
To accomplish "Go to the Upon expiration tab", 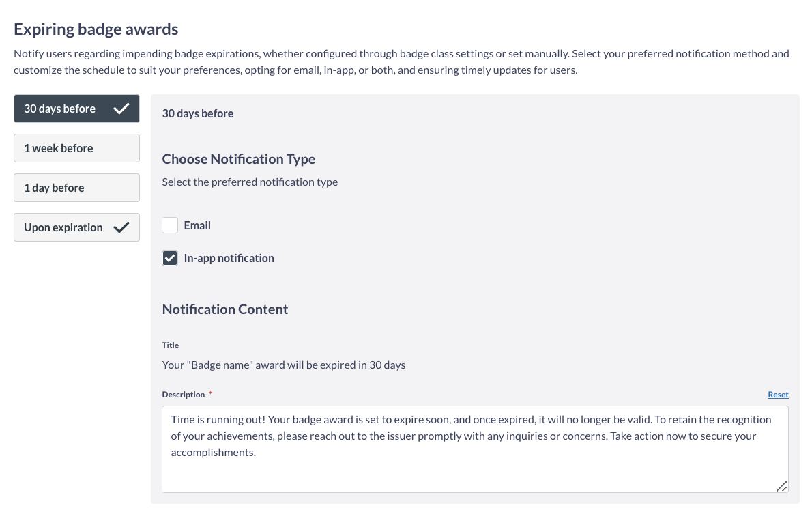I will 63,227.
